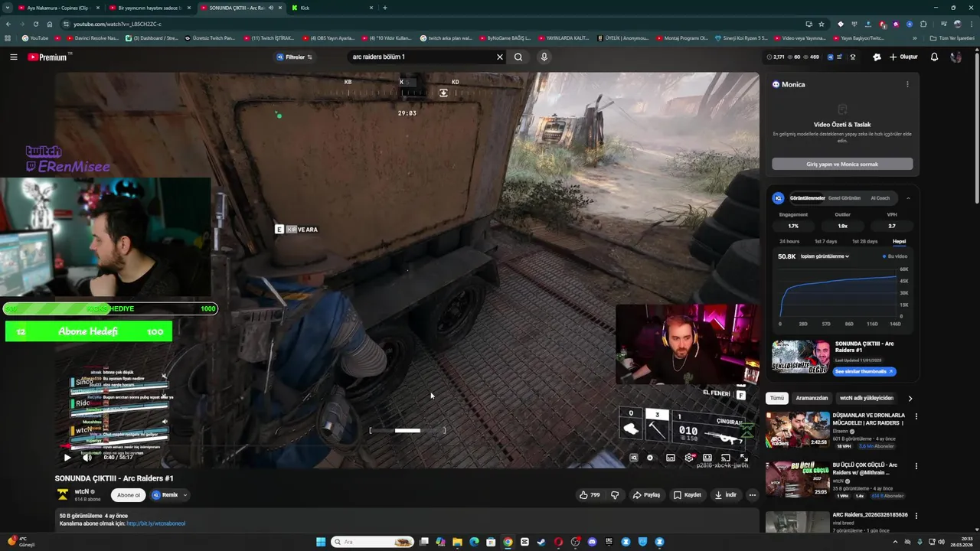Like the video with 799 likes
The image size is (980, 551).
(590, 495)
